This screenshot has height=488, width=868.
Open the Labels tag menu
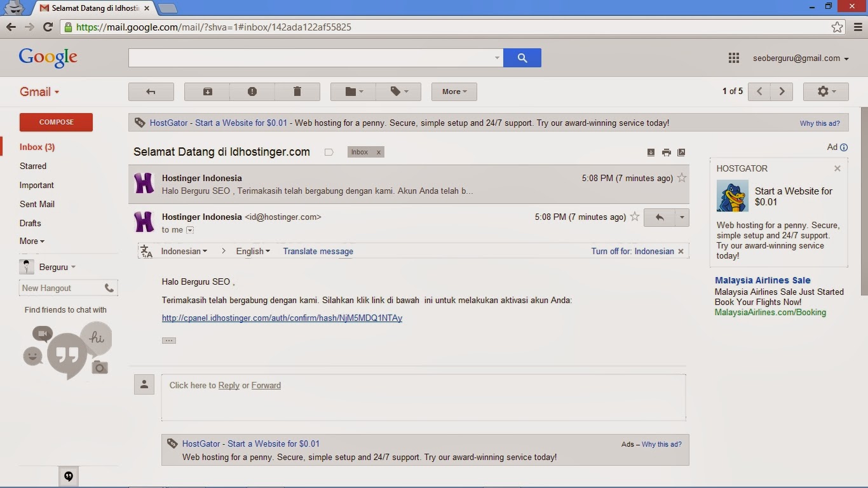[398, 91]
